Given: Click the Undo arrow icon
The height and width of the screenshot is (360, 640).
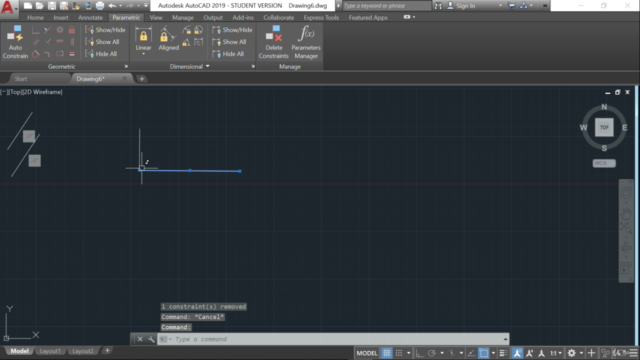Looking at the screenshot, I should point(112,6).
